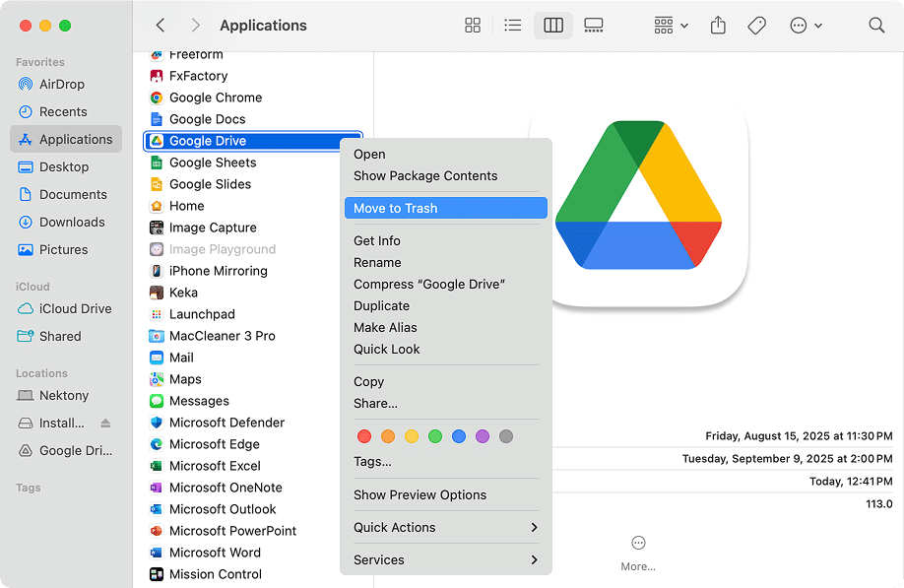Click the back navigation arrow
The width and height of the screenshot is (904, 588).
(161, 26)
